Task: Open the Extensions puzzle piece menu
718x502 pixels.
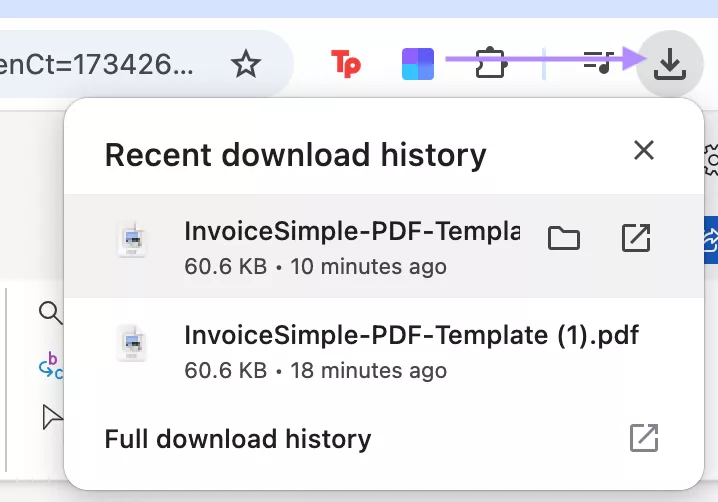Action: (490, 63)
